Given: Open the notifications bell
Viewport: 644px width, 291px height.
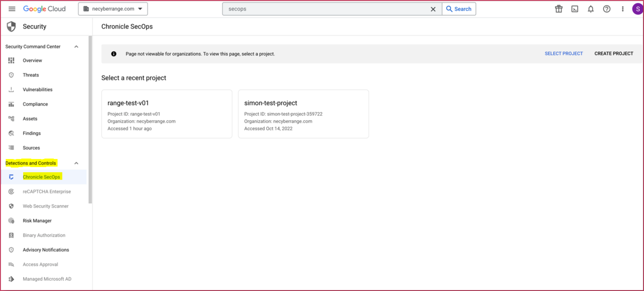Looking at the screenshot, I should pyautogui.click(x=591, y=9).
